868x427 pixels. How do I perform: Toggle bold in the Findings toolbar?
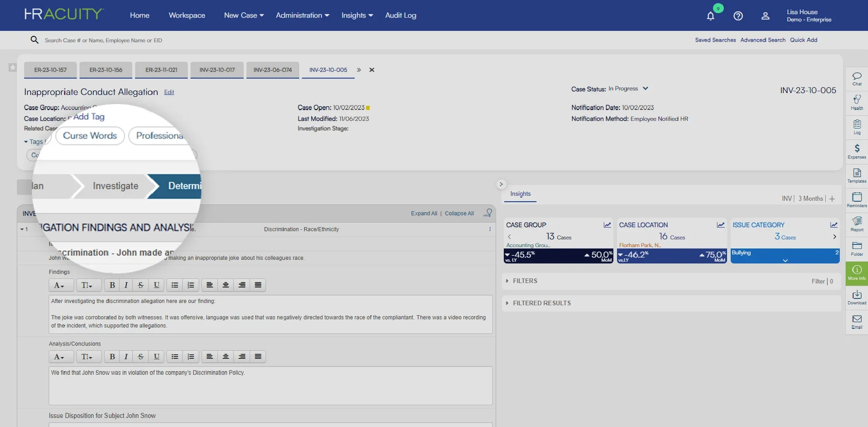coord(112,285)
